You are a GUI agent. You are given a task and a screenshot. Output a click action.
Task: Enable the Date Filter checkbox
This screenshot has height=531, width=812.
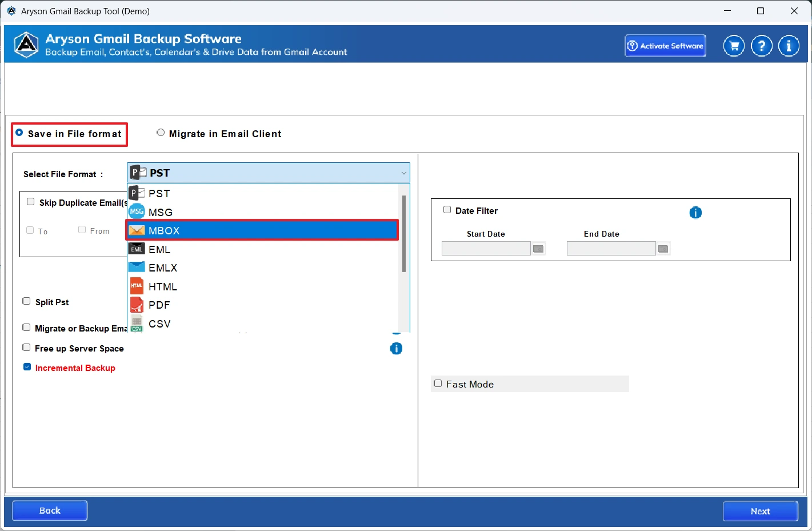(x=447, y=210)
